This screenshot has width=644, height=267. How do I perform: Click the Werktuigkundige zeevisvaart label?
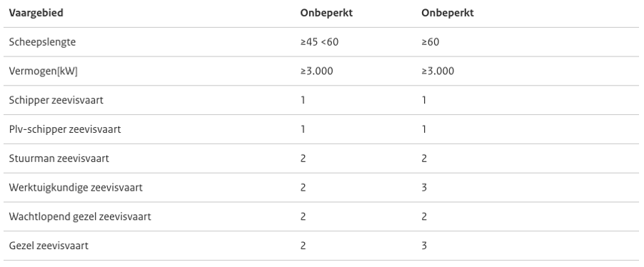pos(76,188)
